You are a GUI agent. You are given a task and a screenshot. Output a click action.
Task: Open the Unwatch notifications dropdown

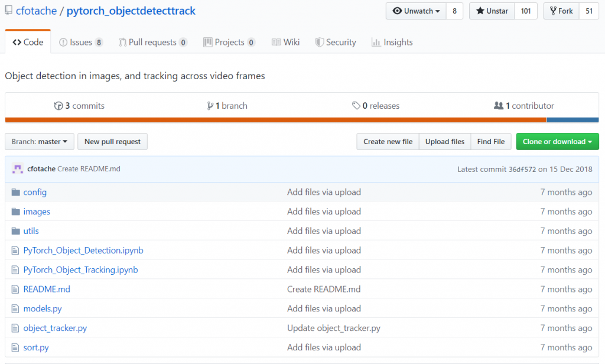click(416, 11)
